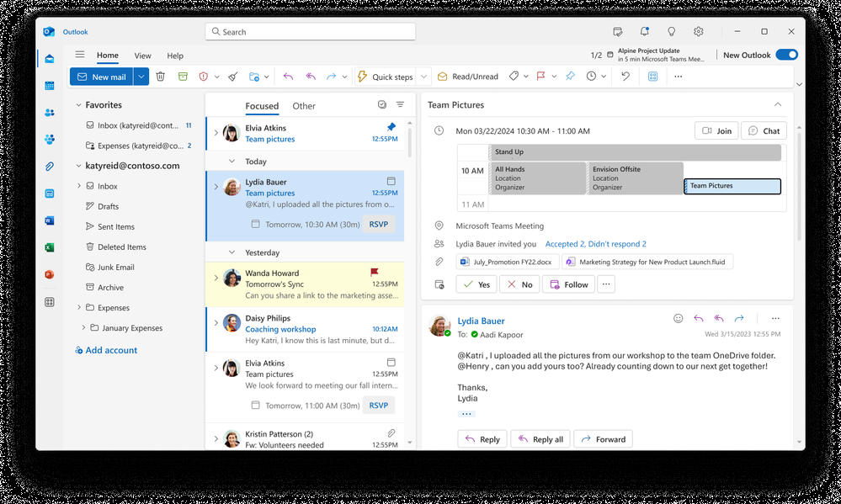The height and width of the screenshot is (504, 841).
Task: Pin the message via toolbar pin
Action: tap(570, 76)
